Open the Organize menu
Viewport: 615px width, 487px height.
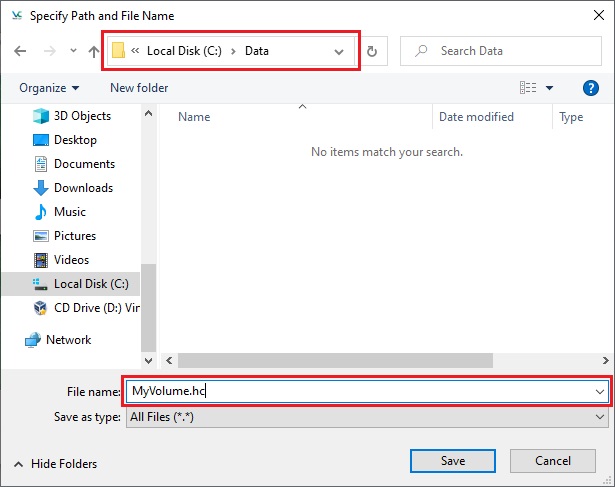click(48, 88)
